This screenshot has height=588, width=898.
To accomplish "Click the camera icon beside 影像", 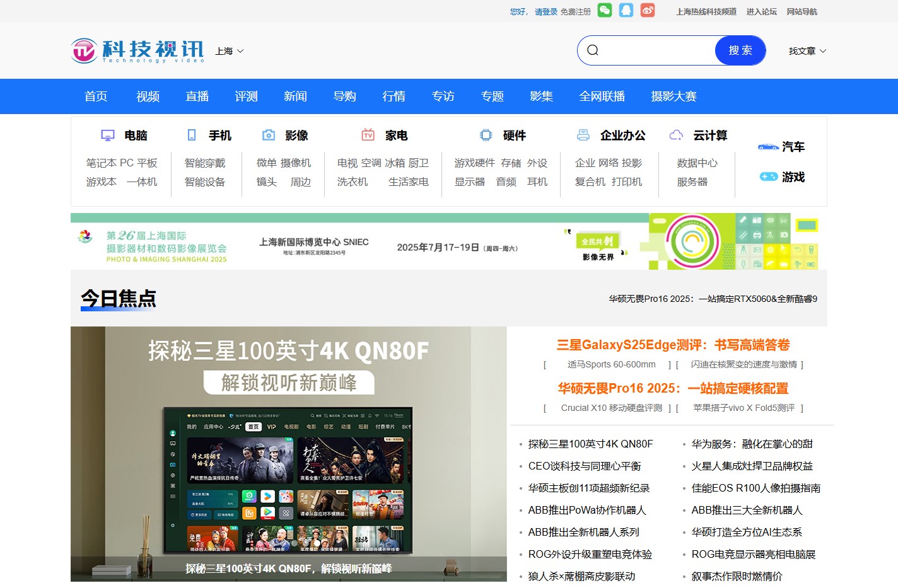I will [x=269, y=135].
